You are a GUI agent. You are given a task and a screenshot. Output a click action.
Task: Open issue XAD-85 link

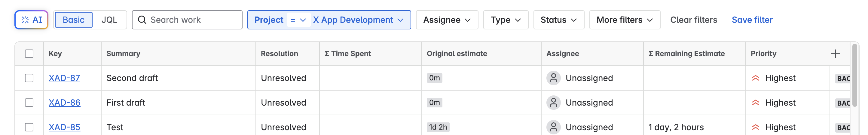click(x=64, y=127)
